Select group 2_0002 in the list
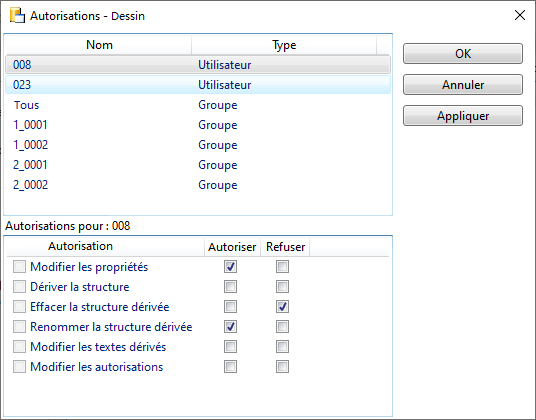 tap(198, 185)
